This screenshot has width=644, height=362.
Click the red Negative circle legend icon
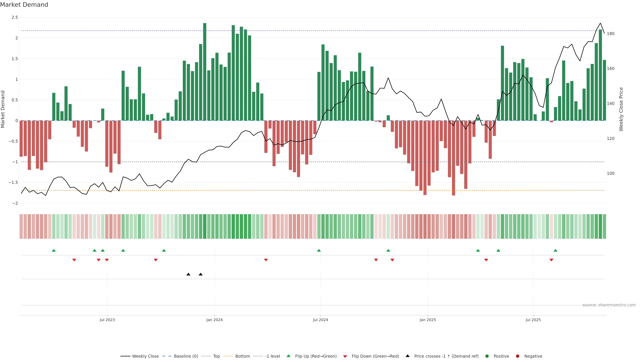pos(518,356)
